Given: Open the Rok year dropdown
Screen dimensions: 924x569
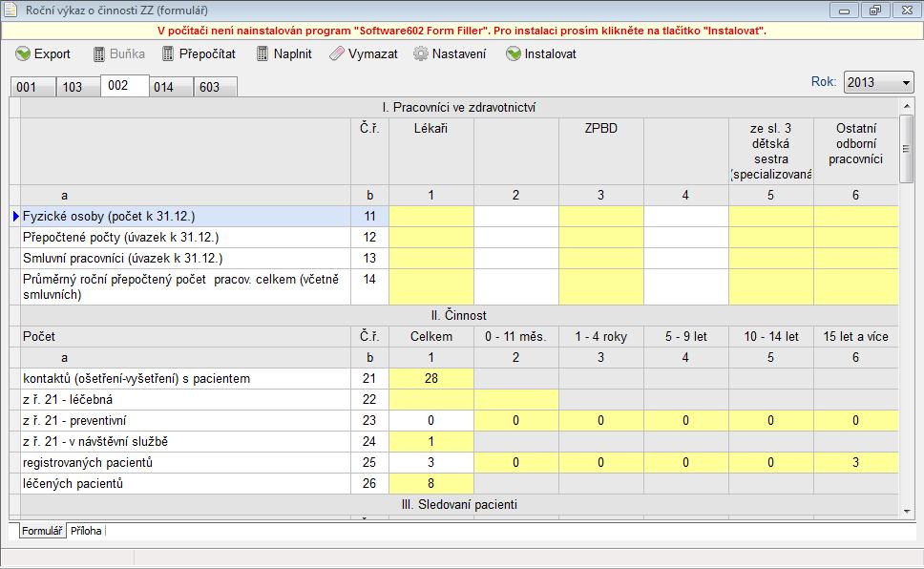Looking at the screenshot, I should tap(878, 82).
